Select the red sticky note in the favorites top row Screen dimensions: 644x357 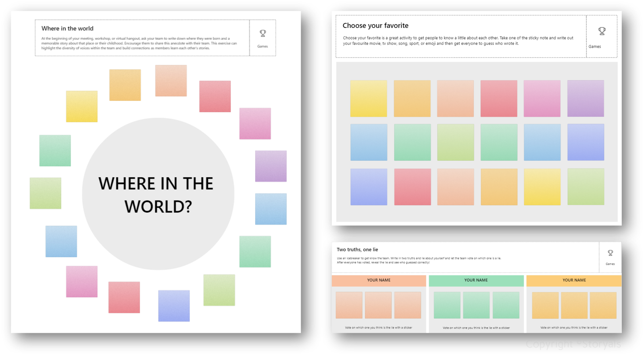point(499,98)
